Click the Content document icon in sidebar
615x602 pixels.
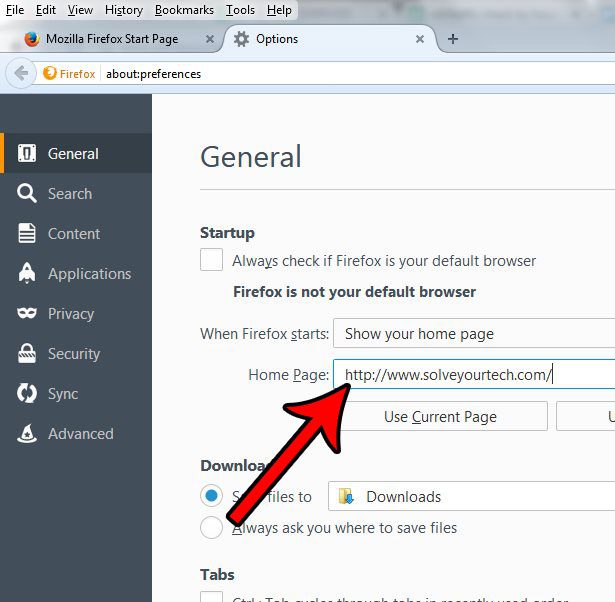27,233
